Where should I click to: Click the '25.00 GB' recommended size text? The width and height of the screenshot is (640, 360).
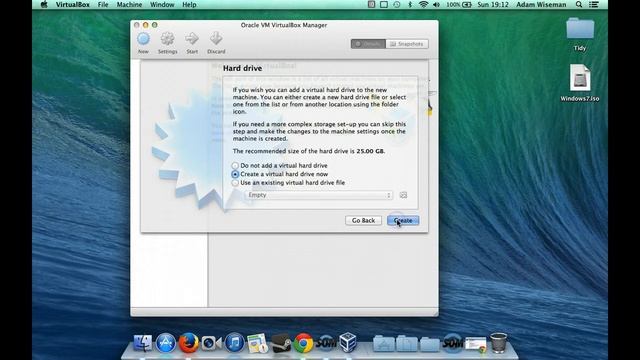[370, 151]
